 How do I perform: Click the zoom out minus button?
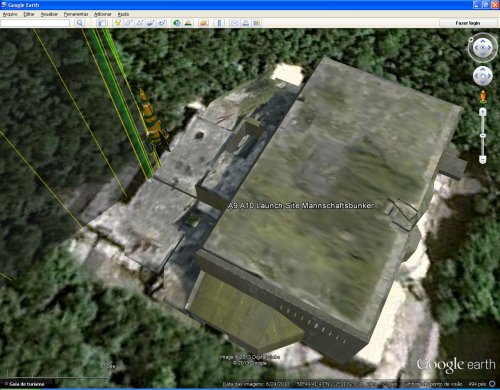click(x=483, y=160)
